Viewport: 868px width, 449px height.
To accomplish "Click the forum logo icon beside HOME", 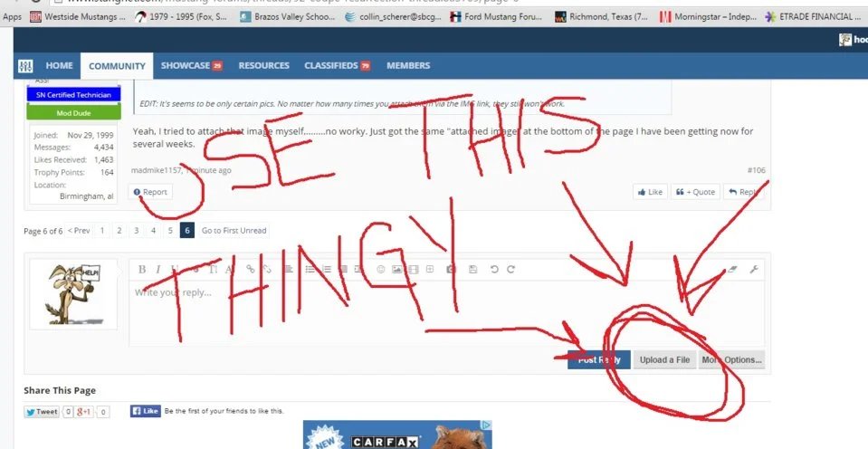I will pyautogui.click(x=25, y=66).
